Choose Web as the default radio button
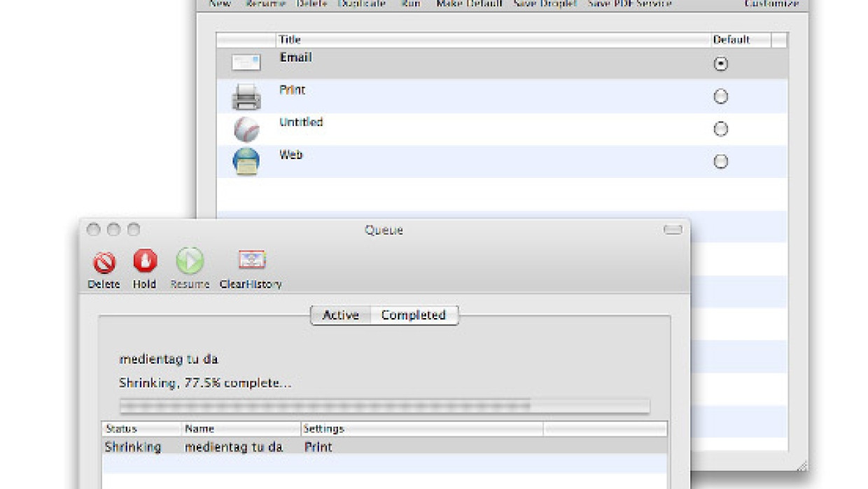The width and height of the screenshot is (868, 489). [720, 162]
